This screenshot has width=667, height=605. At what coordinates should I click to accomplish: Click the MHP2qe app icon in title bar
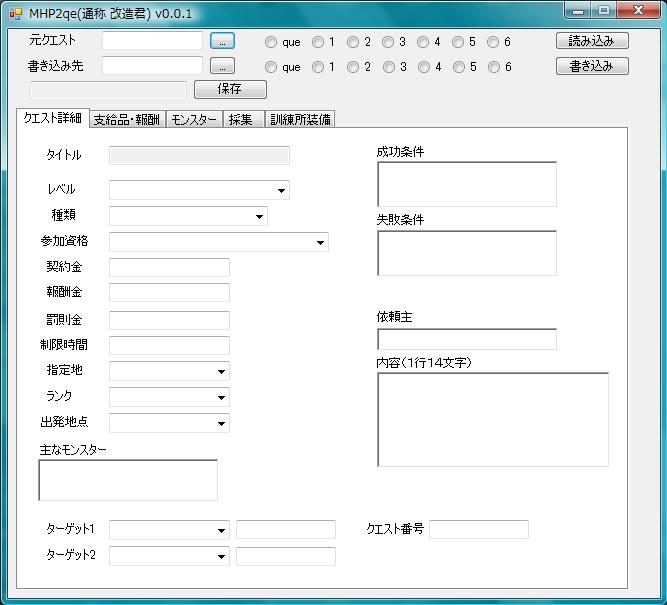pyautogui.click(x=15, y=14)
